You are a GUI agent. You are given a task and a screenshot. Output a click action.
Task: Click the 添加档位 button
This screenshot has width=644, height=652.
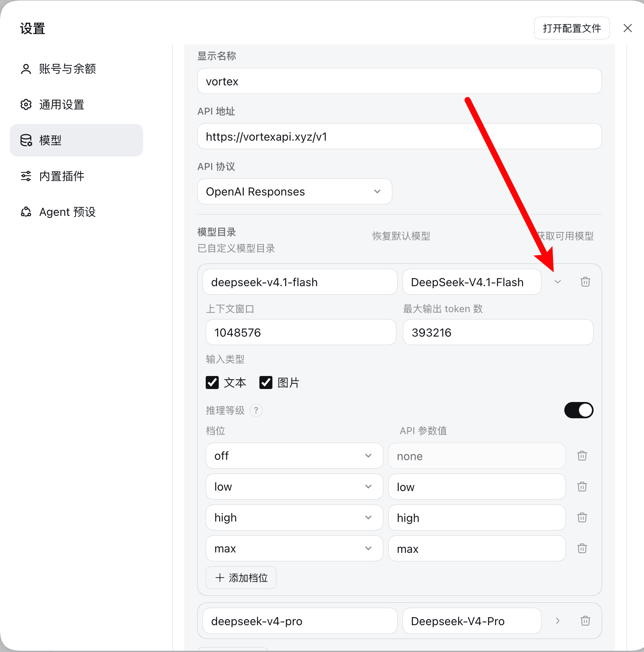click(x=241, y=578)
